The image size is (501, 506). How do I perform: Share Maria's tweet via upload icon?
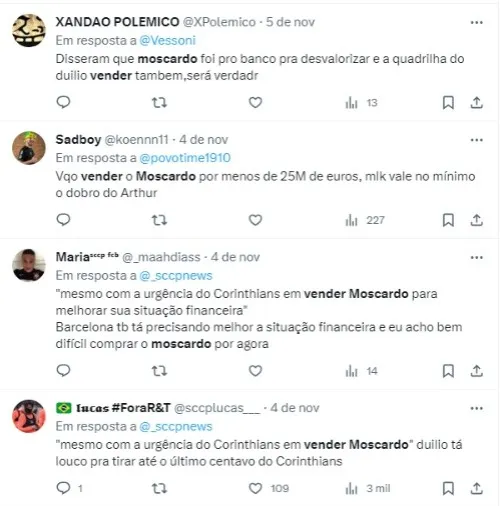477,371
